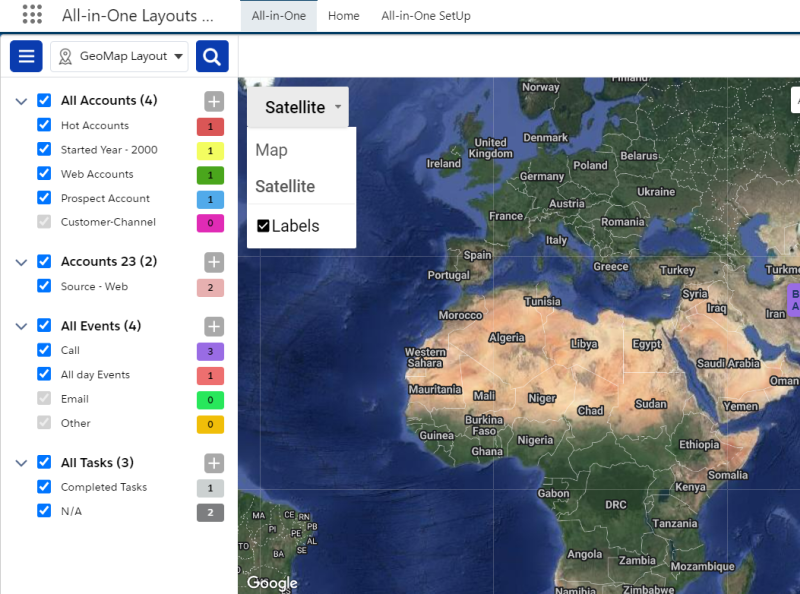This screenshot has width=800, height=594.
Task: Switch to the Home tab
Action: 343,16
